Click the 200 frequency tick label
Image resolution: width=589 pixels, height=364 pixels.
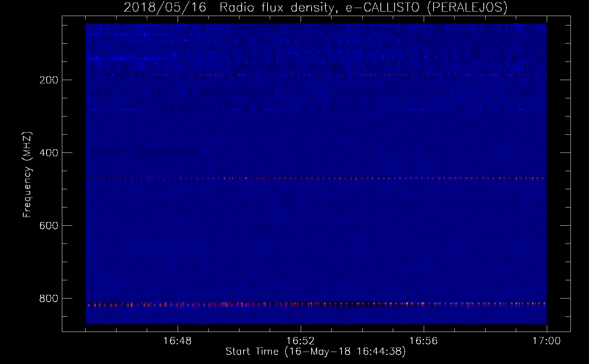49,80
